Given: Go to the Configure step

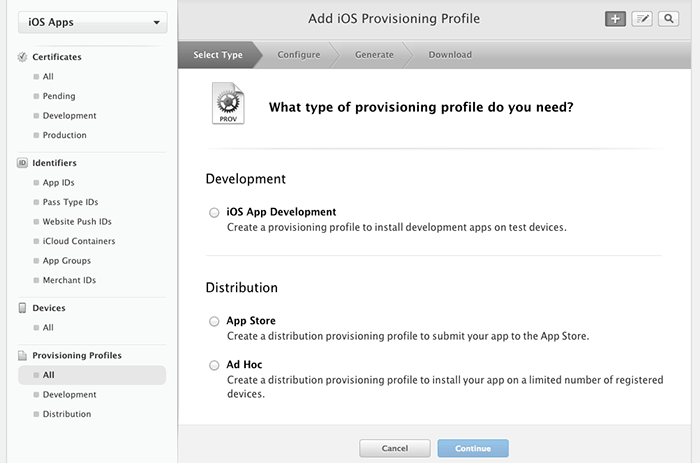Looking at the screenshot, I should coord(299,55).
